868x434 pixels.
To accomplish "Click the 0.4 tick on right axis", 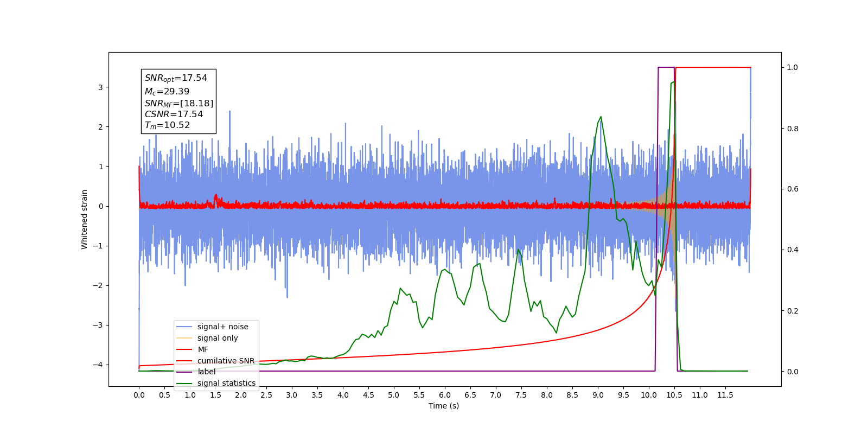I will click(x=793, y=250).
